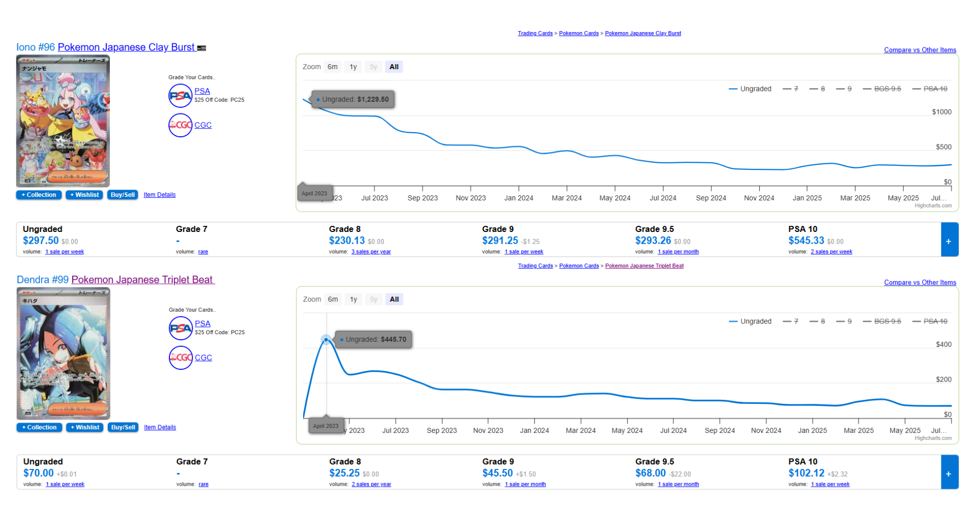Open Pokemon Japanese Clay Burst title link
Image resolution: width=980 pixels, height=530 pixels.
click(126, 47)
